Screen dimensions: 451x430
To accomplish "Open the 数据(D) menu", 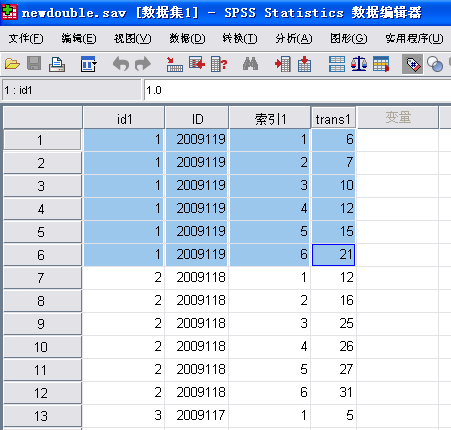I will tap(187, 39).
